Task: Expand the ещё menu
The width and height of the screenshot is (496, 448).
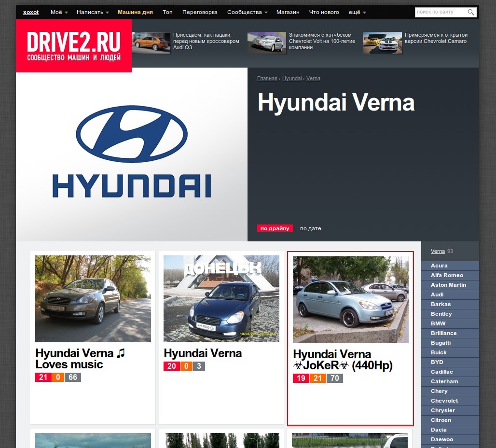Action: pyautogui.click(x=357, y=12)
